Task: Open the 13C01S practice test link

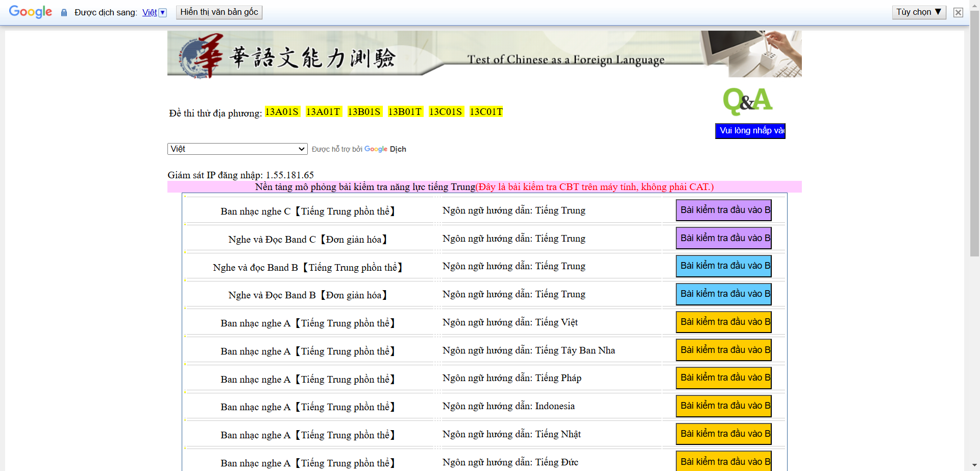Action: point(446,112)
